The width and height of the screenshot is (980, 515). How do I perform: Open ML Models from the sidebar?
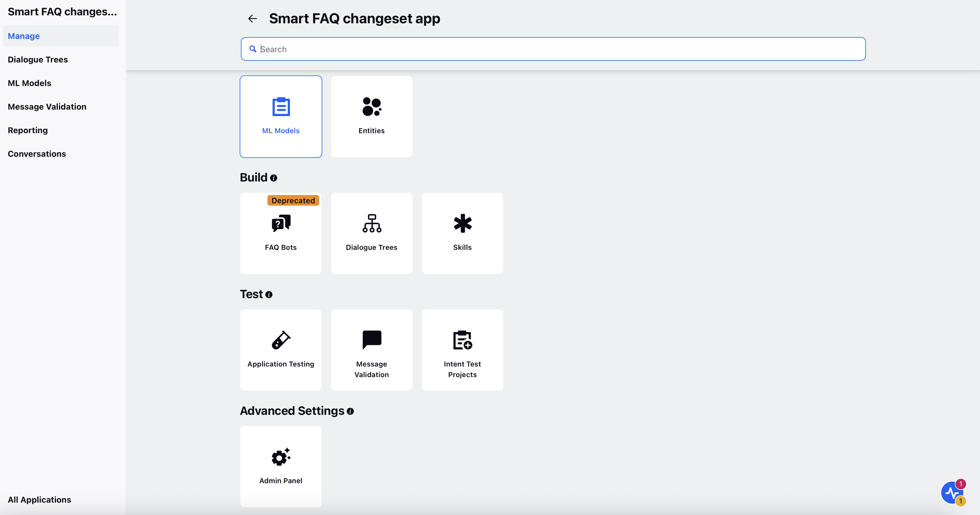pos(29,83)
